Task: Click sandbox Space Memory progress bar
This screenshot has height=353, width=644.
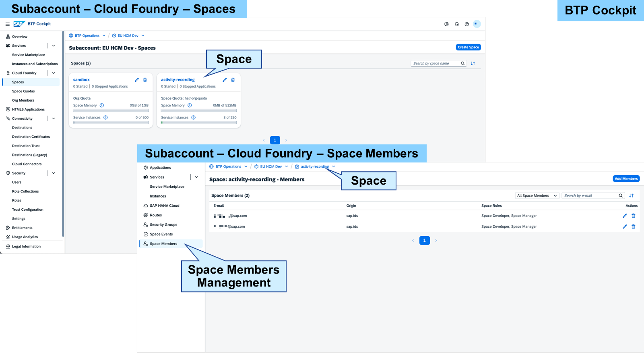Action: (111, 110)
